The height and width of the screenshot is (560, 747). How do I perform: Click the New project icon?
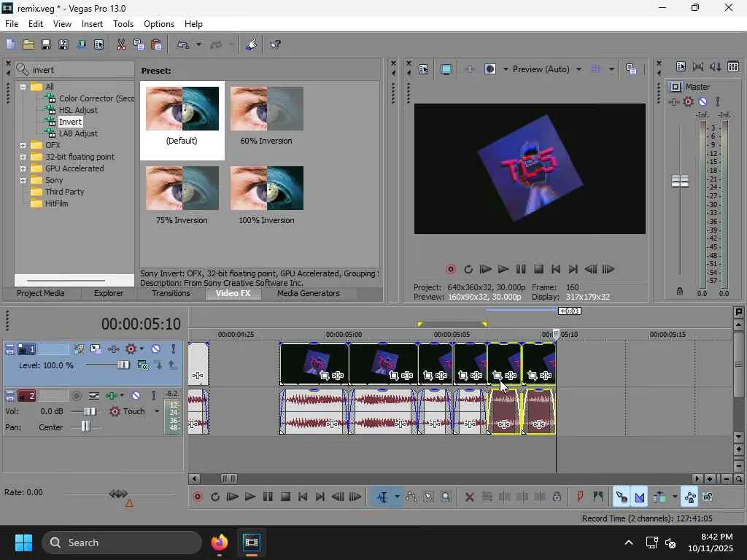(10, 44)
